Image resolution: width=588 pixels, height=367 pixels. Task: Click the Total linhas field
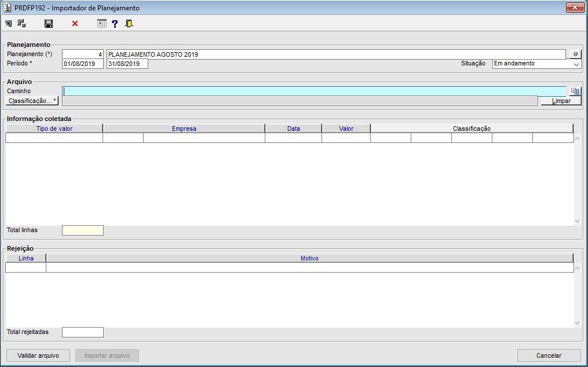pyautogui.click(x=82, y=230)
